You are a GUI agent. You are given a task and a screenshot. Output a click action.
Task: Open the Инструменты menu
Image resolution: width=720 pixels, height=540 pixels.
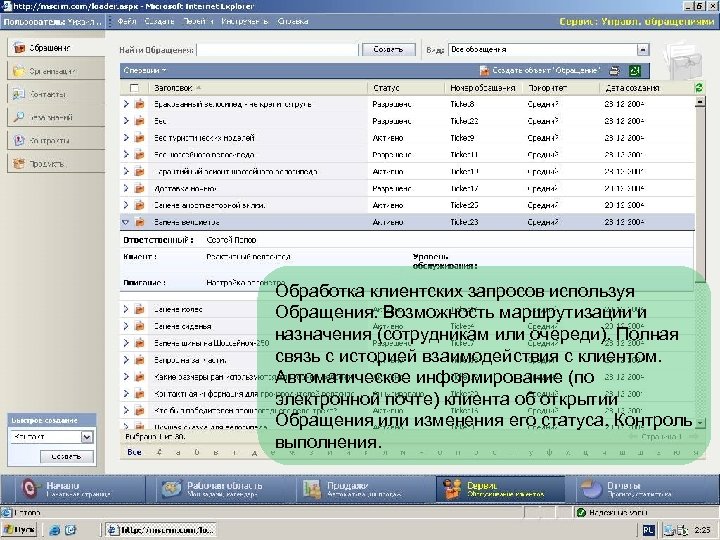coord(245,22)
